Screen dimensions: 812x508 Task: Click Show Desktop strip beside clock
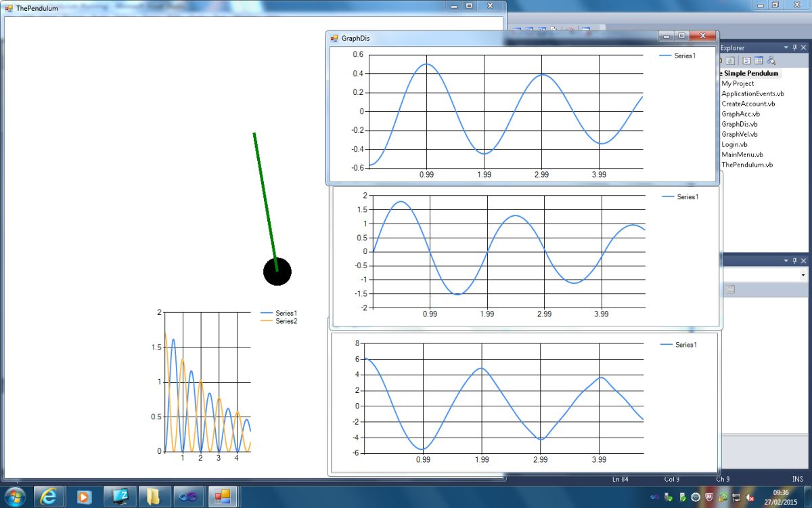[807, 497]
